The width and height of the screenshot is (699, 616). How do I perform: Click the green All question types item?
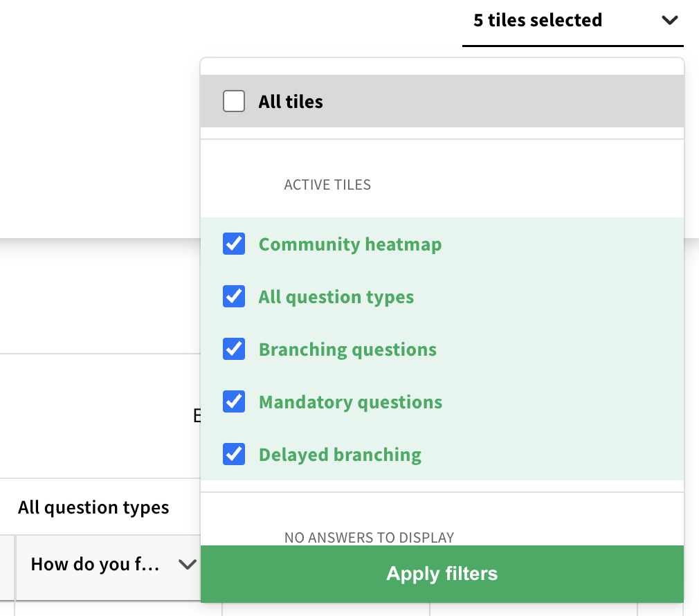[x=336, y=297]
